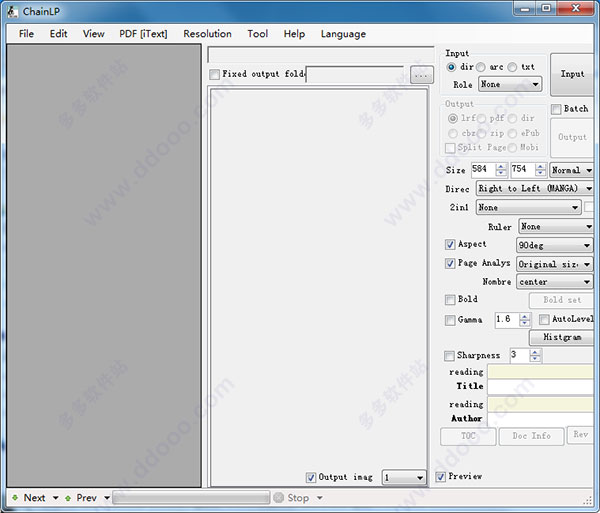Select the arc input radio button
Viewport: 600px width, 513px height.
pos(481,67)
